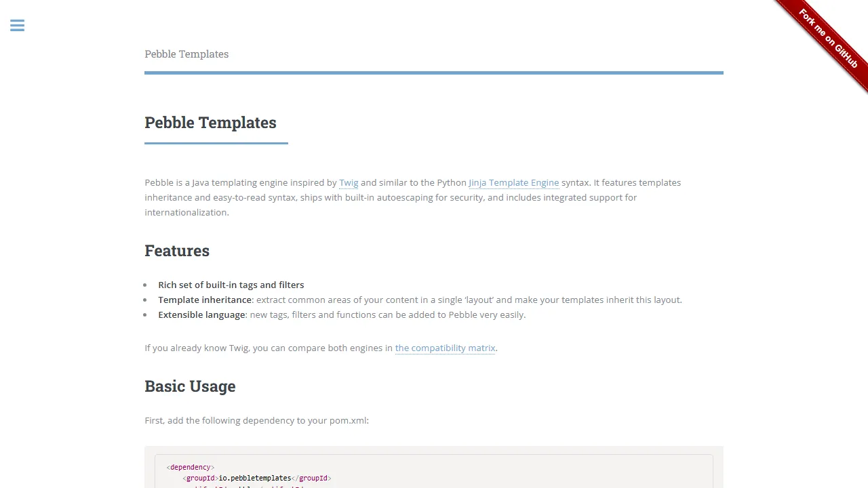Click the Features section heading

[177, 250]
